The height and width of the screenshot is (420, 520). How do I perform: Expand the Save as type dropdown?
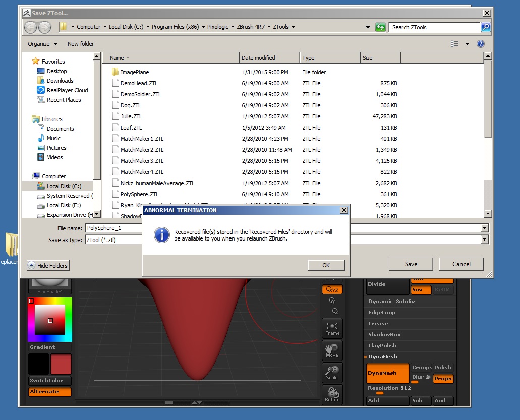tap(485, 239)
